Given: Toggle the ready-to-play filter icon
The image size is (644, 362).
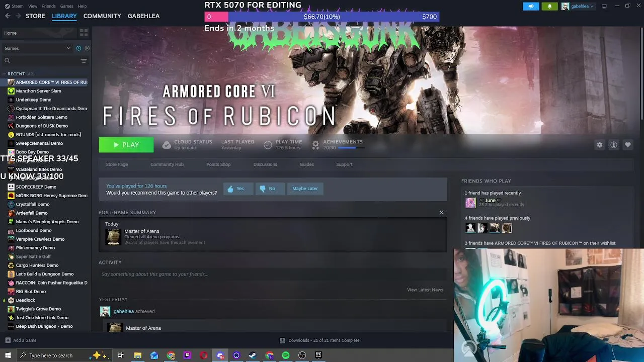Looking at the screenshot, I should click(x=87, y=48).
